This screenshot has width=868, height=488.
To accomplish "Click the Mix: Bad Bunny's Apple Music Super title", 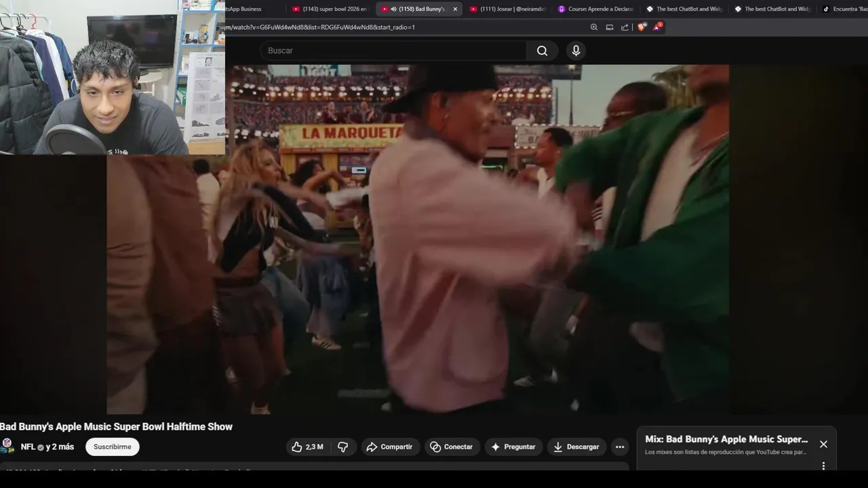I will (x=726, y=439).
